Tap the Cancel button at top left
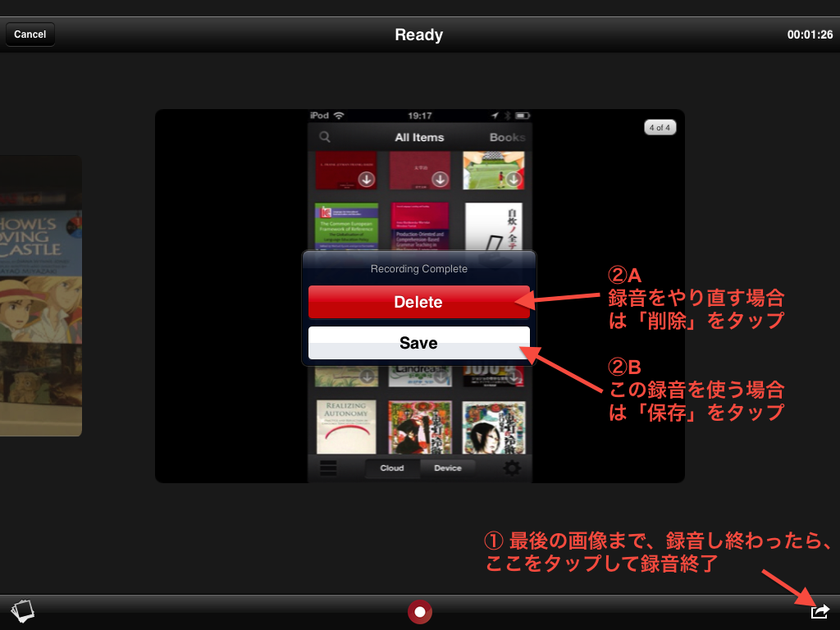 30,34
